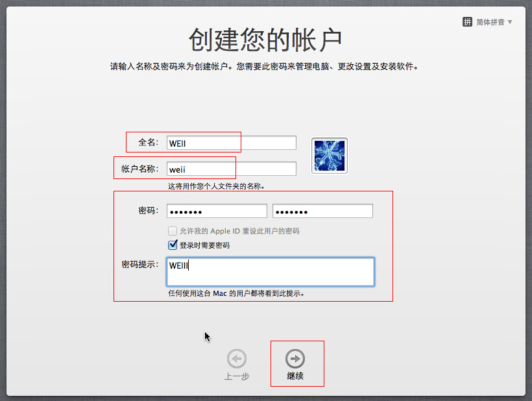The width and height of the screenshot is (532, 401).
Task: Click the 密码提示: label
Action: pos(140,264)
